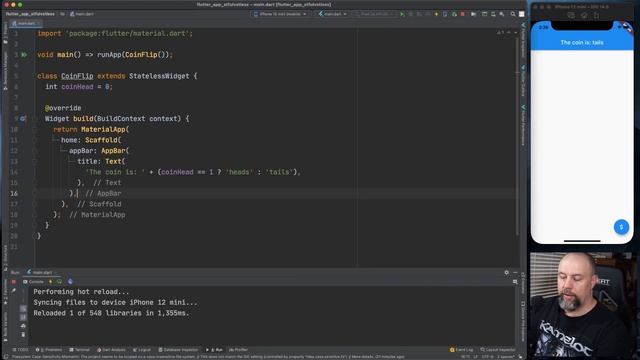Image resolution: width=640 pixels, height=360 pixels.
Task: Open Flutter DevTools blue icon in Run panel
Action: pos(70,282)
